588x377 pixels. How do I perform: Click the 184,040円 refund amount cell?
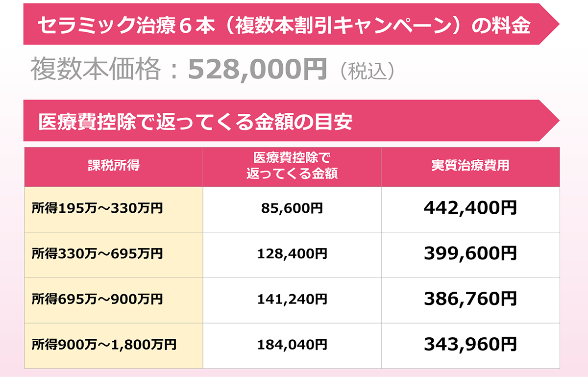coord(292,345)
